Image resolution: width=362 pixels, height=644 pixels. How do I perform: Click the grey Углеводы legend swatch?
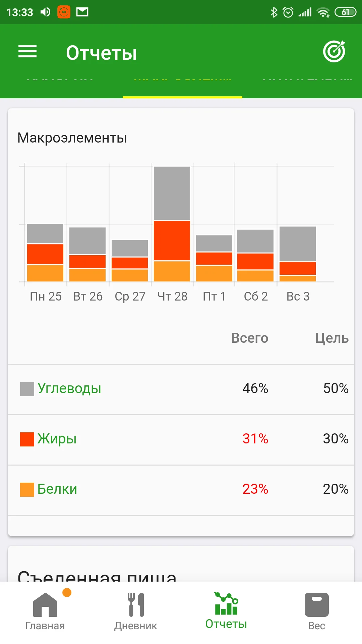click(27, 389)
